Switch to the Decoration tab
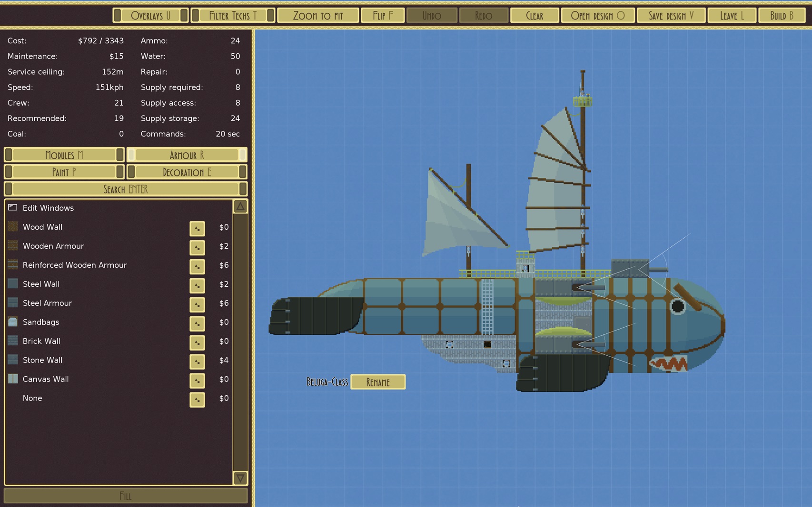812x507 pixels. tap(187, 172)
